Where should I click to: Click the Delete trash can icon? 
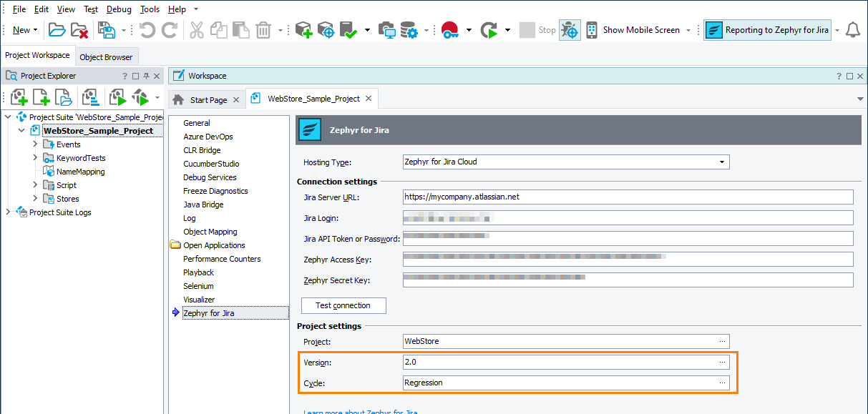263,30
